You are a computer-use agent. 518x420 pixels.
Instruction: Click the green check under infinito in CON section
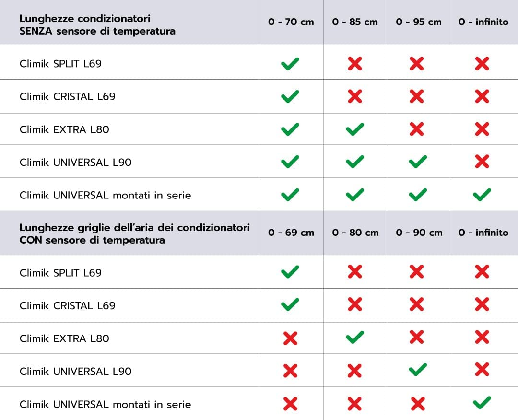482,403
